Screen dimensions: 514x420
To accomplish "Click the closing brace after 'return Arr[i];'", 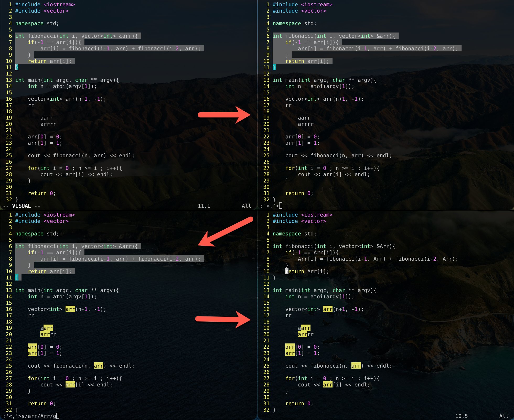I will point(274,278).
